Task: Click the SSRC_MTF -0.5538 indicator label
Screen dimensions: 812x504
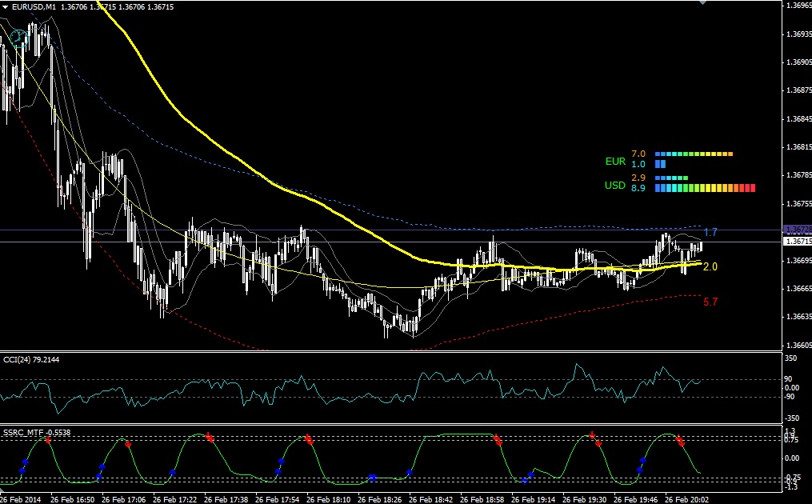Action: point(37,432)
